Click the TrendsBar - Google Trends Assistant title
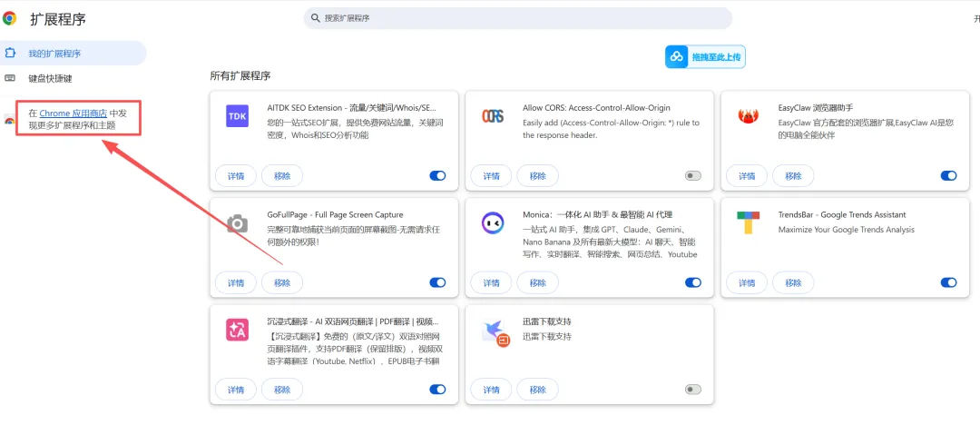Screen dimensions: 980x425 [x=842, y=214]
